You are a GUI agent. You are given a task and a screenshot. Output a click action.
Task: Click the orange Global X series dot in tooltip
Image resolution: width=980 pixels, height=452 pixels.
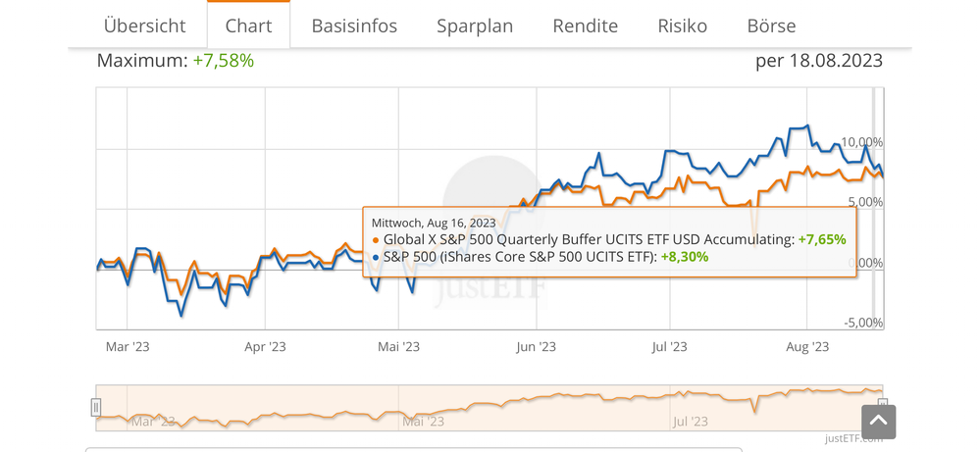[376, 239]
